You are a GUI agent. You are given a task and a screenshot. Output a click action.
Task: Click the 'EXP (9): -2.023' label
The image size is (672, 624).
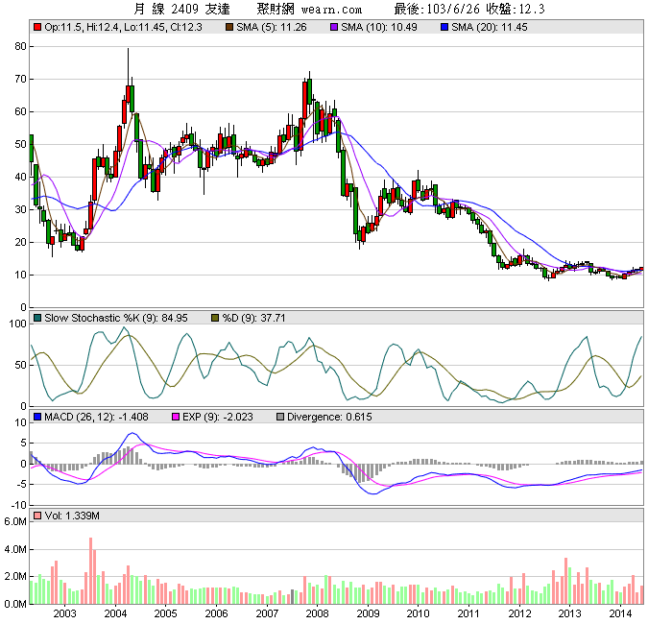pos(218,417)
